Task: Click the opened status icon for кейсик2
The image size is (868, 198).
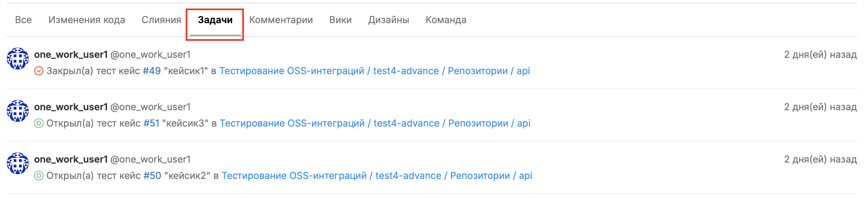Action: [39, 176]
